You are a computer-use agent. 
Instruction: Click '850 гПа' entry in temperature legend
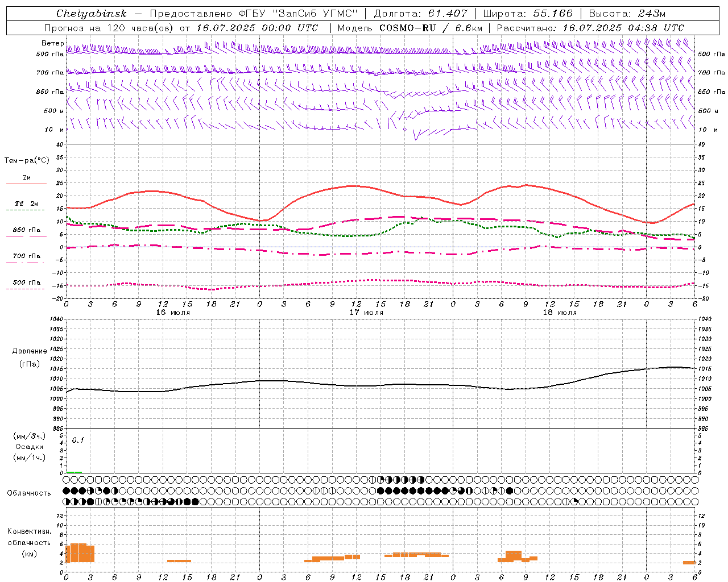pyautogui.click(x=26, y=230)
